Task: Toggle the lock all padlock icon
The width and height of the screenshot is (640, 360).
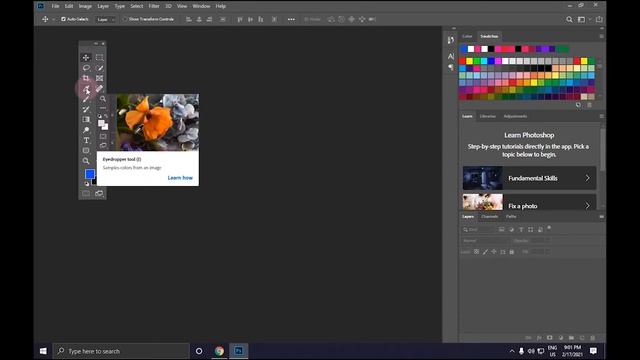Action: click(x=511, y=252)
